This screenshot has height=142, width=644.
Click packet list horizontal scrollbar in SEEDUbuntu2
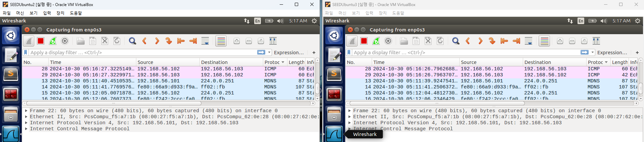click(114, 103)
